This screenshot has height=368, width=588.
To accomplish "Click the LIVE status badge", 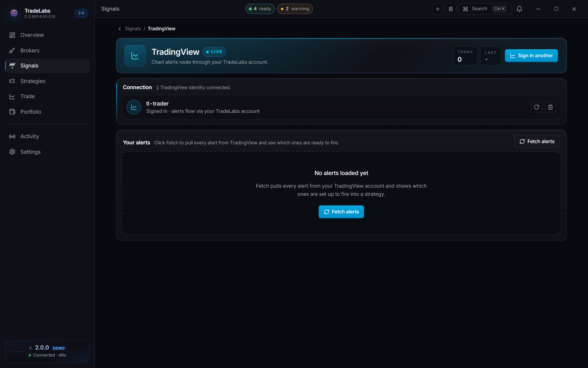I will click(x=214, y=52).
